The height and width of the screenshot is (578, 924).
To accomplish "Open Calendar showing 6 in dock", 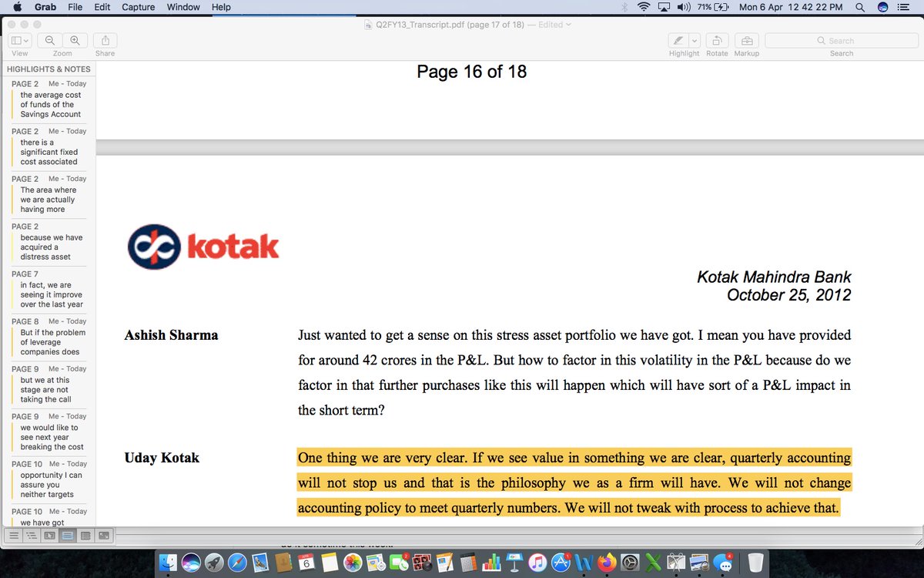I will (x=306, y=563).
